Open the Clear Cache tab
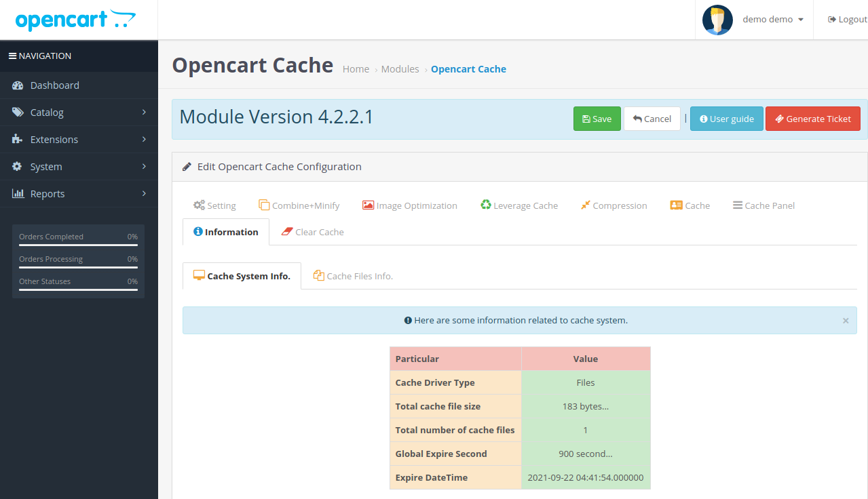Viewport: 868px width, 499px height. [312, 231]
